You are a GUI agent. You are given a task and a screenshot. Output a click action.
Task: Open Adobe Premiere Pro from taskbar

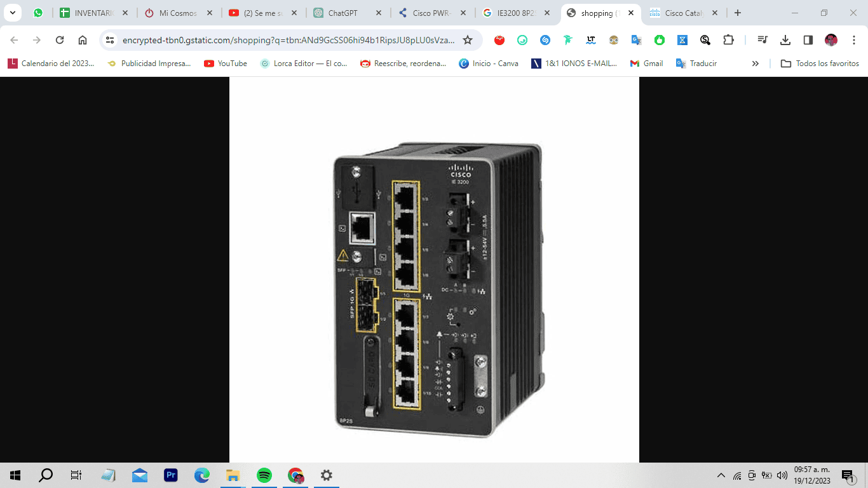click(x=171, y=475)
